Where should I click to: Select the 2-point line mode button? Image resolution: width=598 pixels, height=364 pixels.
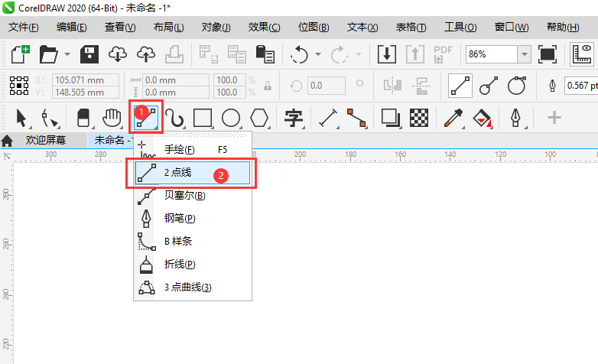click(x=460, y=86)
